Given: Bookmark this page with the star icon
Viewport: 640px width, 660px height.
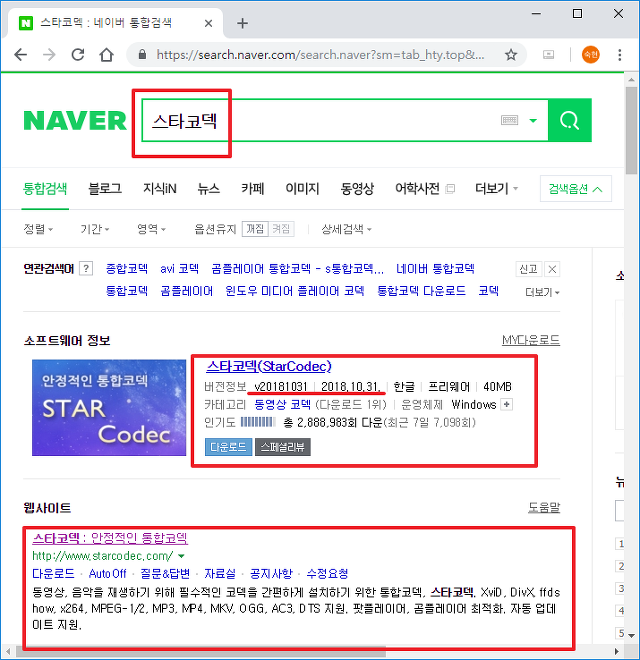Looking at the screenshot, I should 511,55.
